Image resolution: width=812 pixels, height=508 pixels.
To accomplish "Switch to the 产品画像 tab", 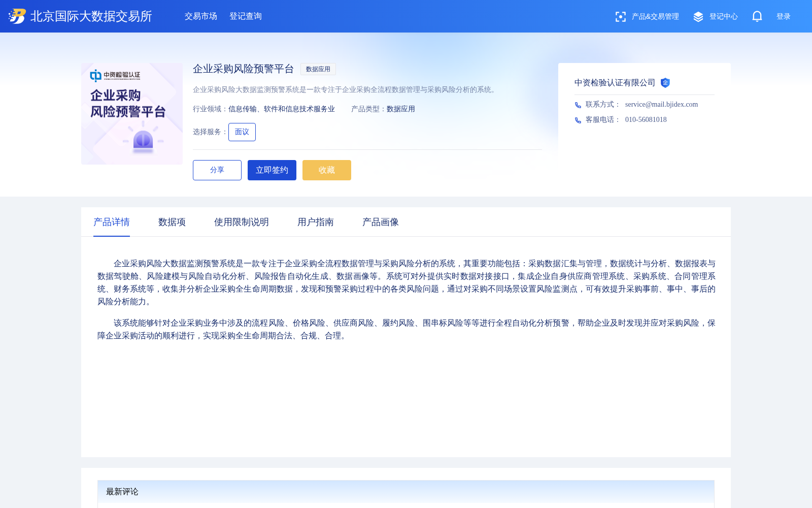I will [381, 222].
